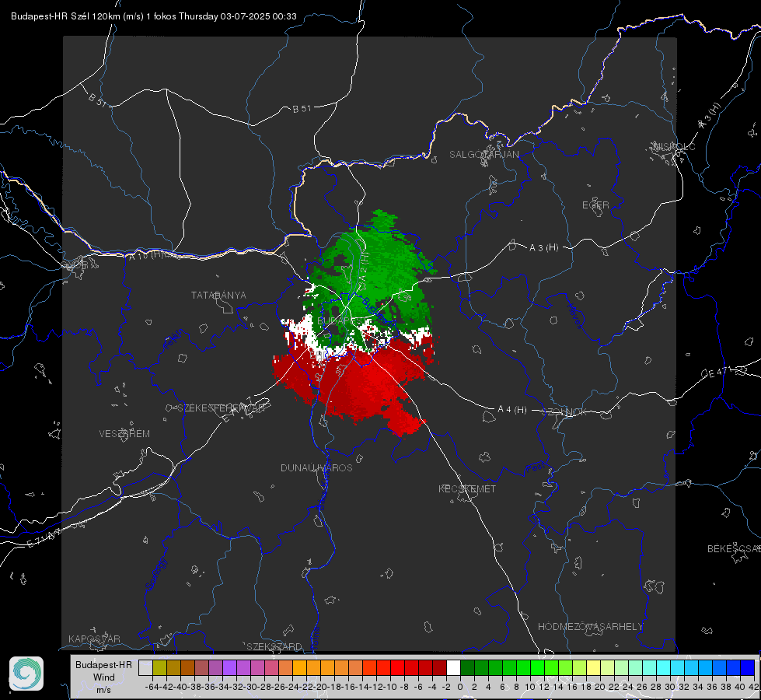This screenshot has height=700, width=761.
Task: Choose the dark green swatch above the 0 label
Action: (467, 667)
